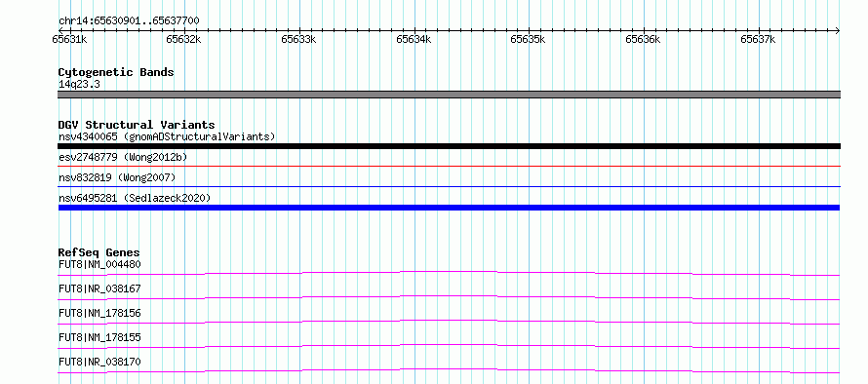The width and height of the screenshot is (868, 384).
Task: Click the magenta FUT8|NM_178155 intron line
Action: pos(449,346)
